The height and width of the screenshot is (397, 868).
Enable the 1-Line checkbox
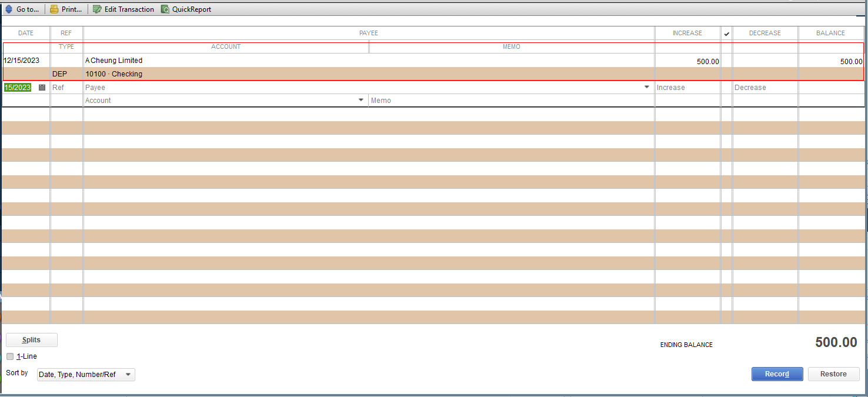point(10,356)
